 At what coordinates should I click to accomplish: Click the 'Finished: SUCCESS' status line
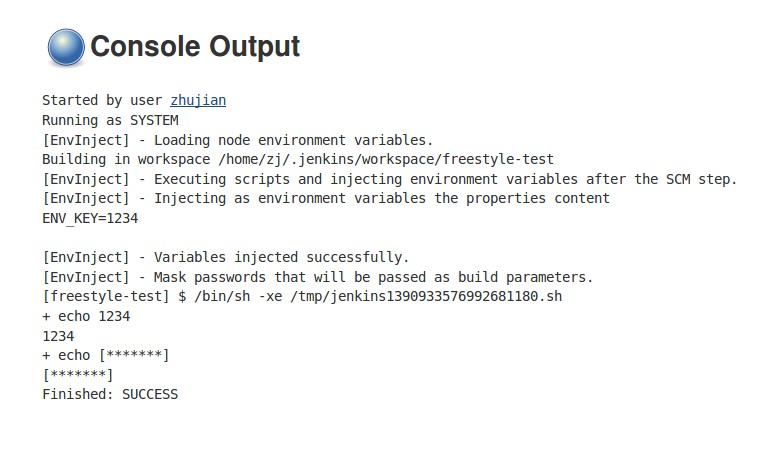[110, 394]
